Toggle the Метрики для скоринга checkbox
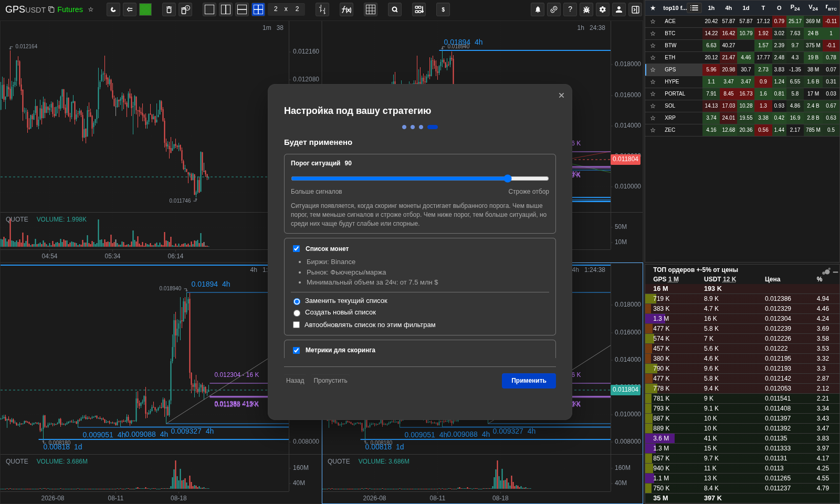 (296, 350)
